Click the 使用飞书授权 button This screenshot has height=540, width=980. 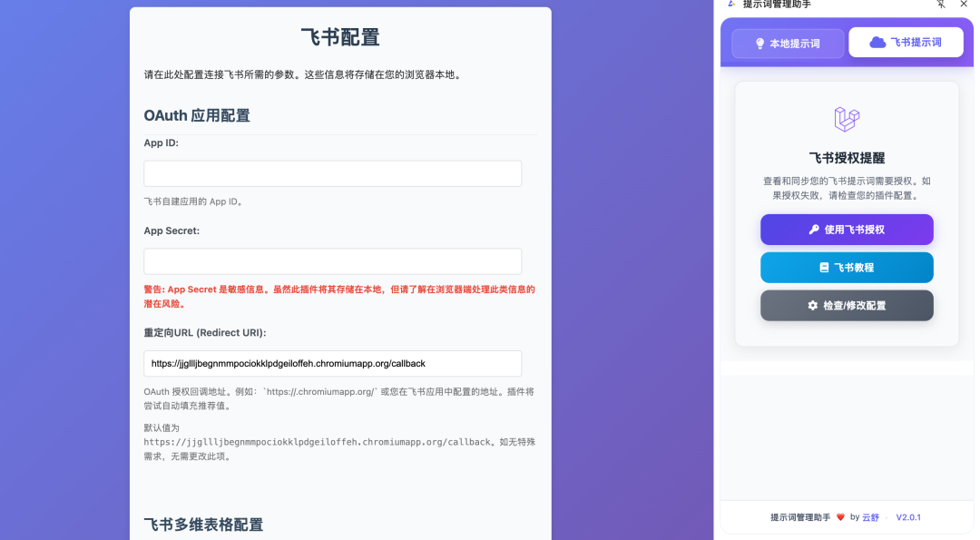point(847,230)
